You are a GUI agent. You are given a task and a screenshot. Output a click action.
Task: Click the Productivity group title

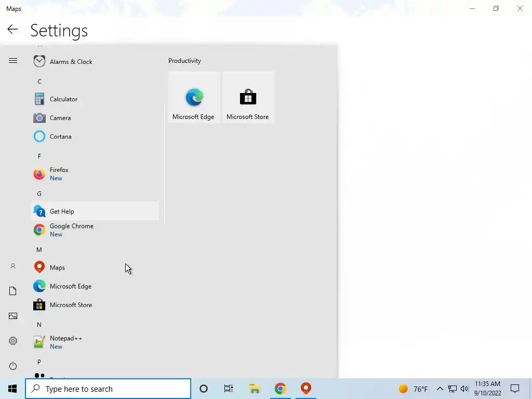click(x=184, y=61)
